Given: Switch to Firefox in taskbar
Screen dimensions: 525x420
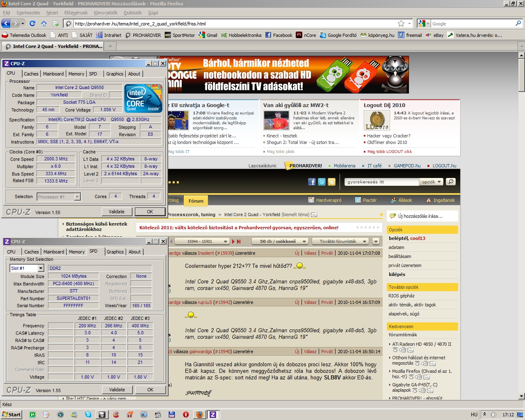Looking at the screenshot, I should [199, 415].
